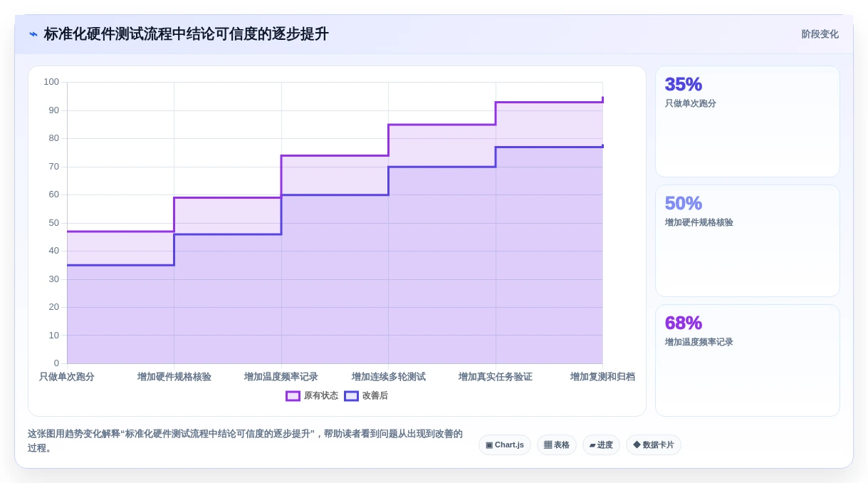Screen dimensions: 868x483
Task: Toggle the 原有状态 legend swatch
Action: click(x=293, y=396)
